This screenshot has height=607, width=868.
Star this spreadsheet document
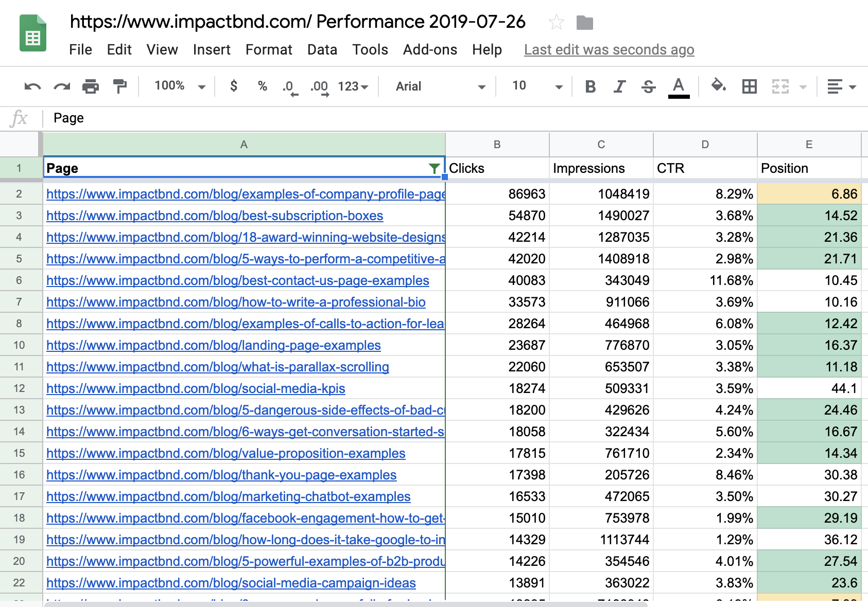pos(556,23)
